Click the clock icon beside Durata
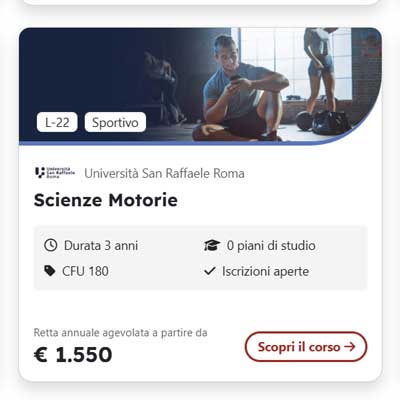 point(51,245)
